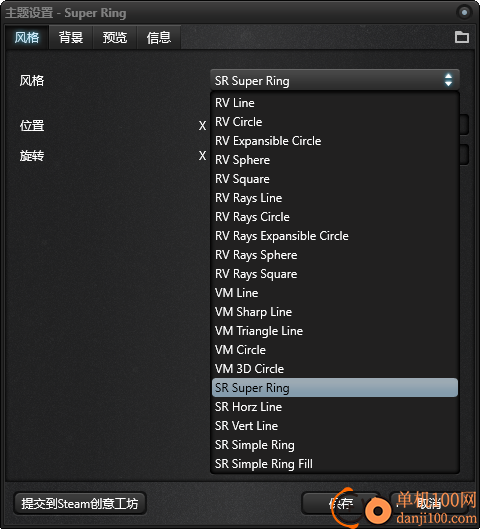Screen dimensions: 480x529
Task: Choose VM Sharp Line style
Action: tap(334, 312)
